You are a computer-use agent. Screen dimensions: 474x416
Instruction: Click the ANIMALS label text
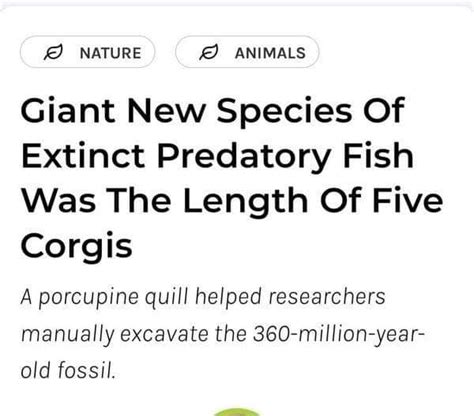point(270,53)
